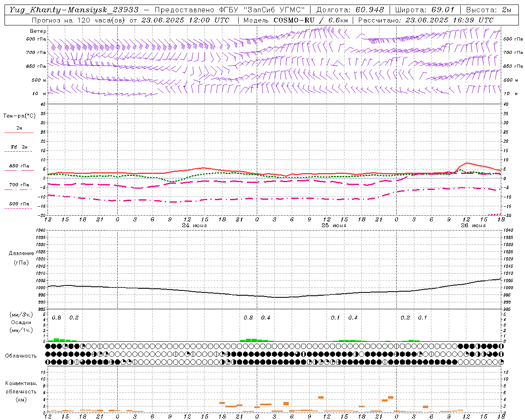Click the 500 гПа temperature legend entry
525x420 pixels.
pyautogui.click(x=19, y=205)
